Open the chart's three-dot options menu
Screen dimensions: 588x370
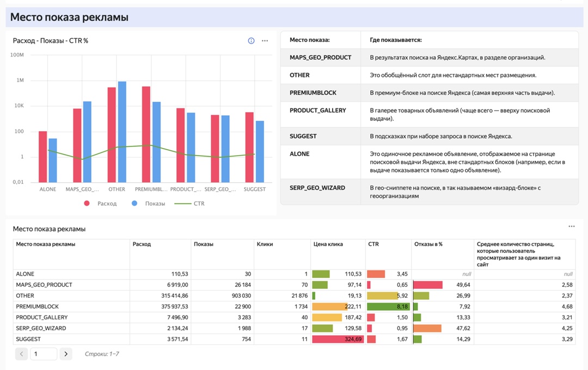click(265, 41)
